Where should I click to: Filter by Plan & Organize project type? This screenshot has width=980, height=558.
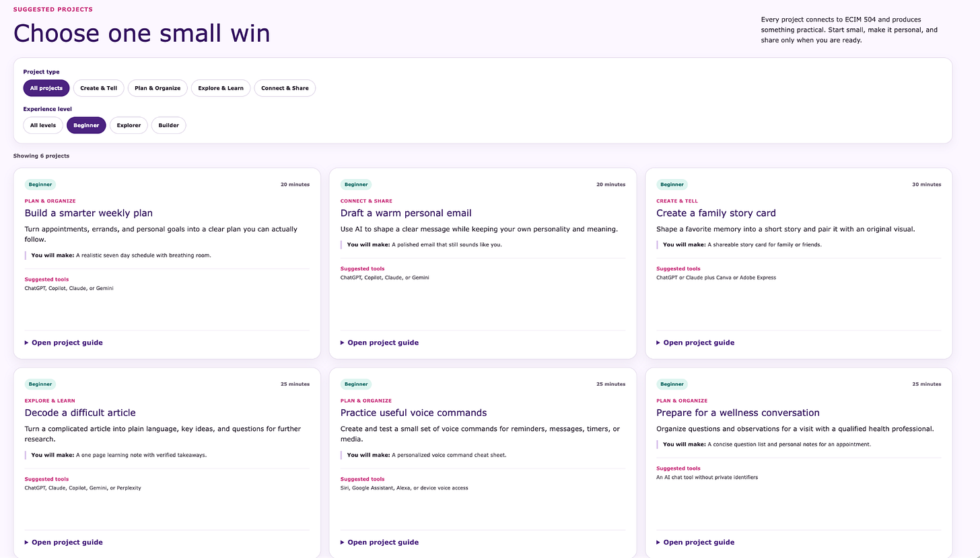tap(157, 88)
